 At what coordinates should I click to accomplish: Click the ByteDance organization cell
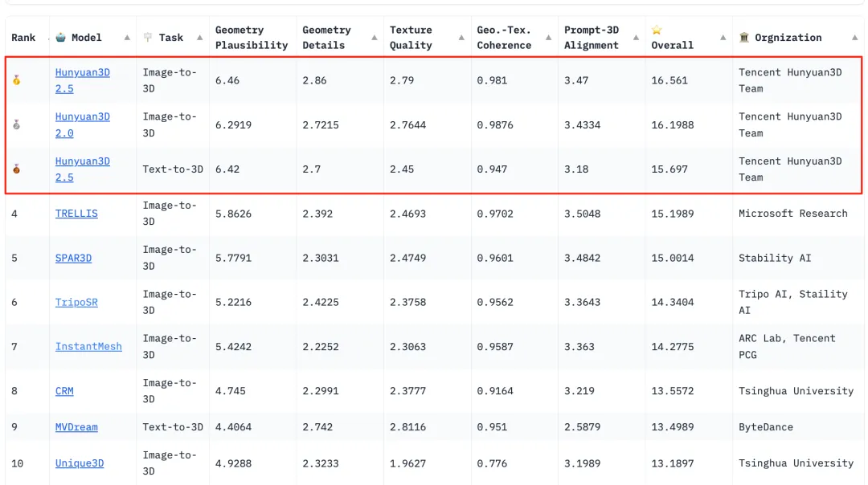coord(766,427)
